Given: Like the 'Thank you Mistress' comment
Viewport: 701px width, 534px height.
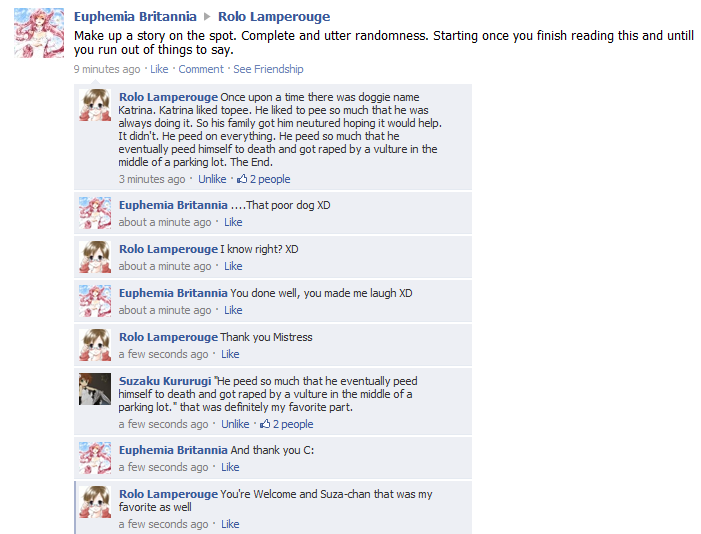Looking at the screenshot, I should tap(230, 354).
